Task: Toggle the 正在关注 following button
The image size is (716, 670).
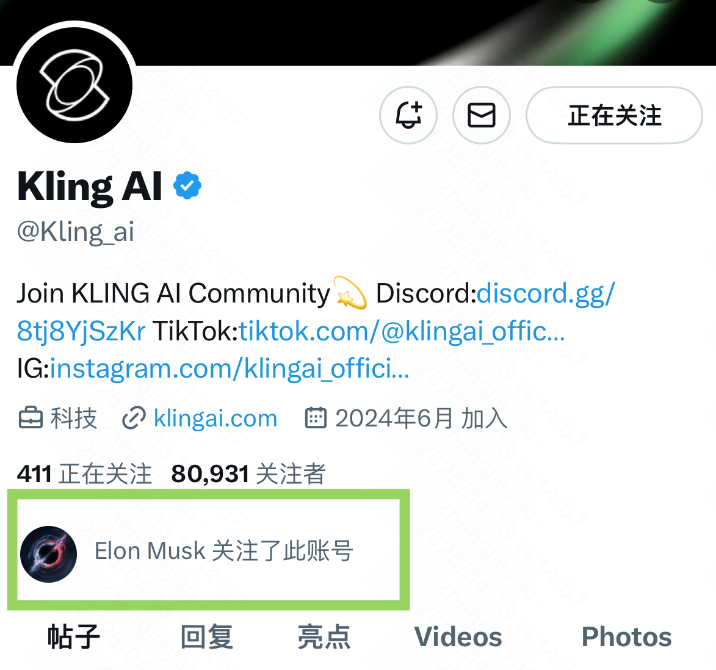Action: (x=614, y=115)
